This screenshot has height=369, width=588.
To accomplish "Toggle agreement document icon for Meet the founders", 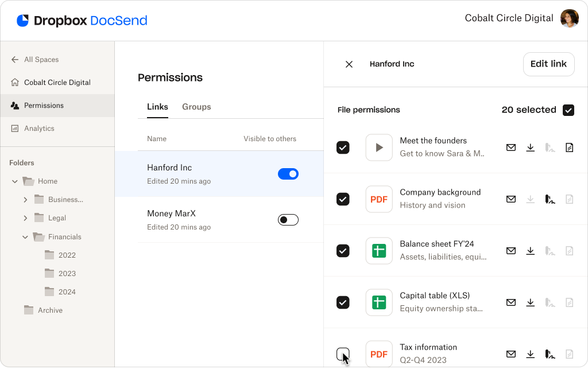I will 569,147.
